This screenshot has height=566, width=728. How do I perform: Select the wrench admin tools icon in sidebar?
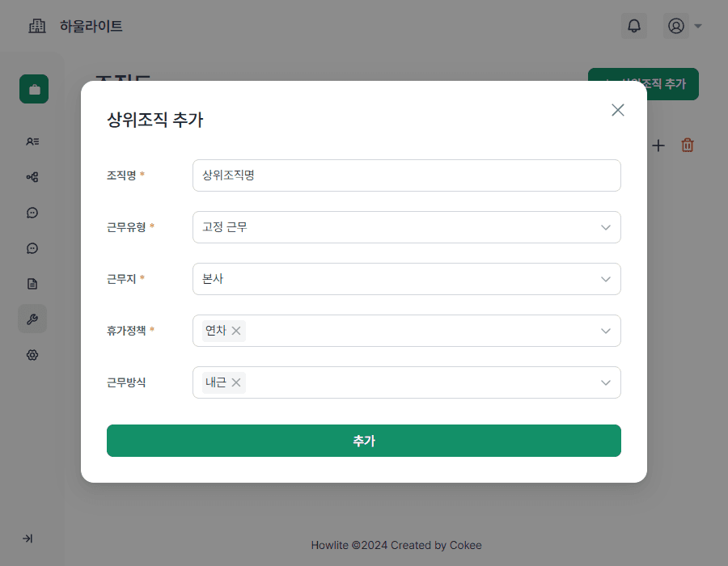tap(32, 319)
